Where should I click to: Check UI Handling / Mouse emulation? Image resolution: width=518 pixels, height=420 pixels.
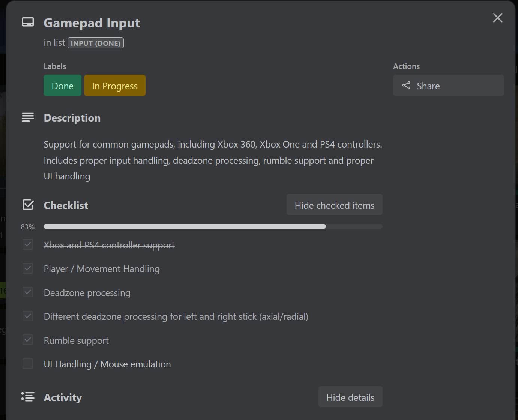(28, 364)
